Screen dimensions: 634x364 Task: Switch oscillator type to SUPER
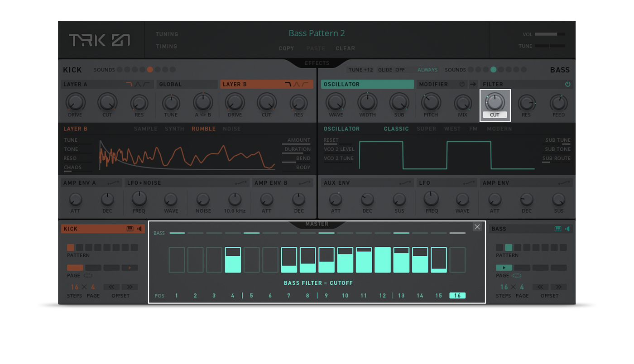coord(427,129)
